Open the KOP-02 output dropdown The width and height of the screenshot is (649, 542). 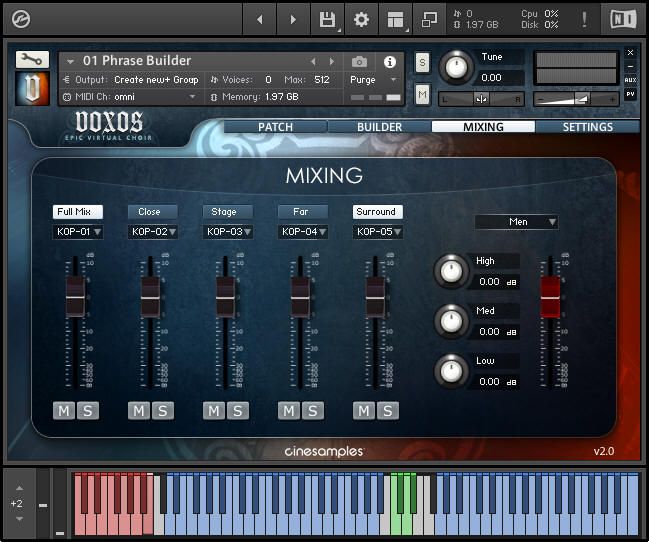tap(153, 232)
